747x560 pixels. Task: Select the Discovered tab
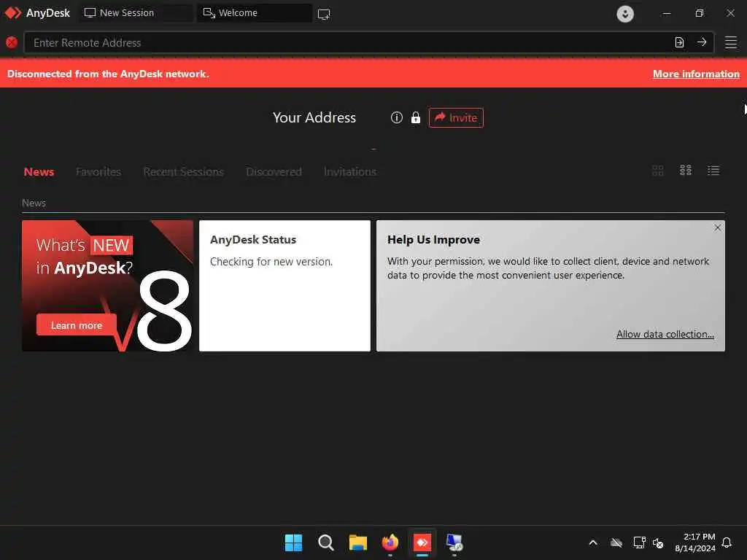click(x=274, y=172)
